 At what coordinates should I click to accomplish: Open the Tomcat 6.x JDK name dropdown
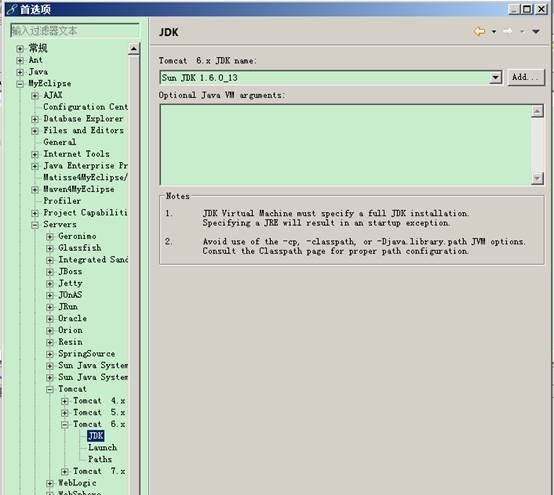(x=495, y=77)
